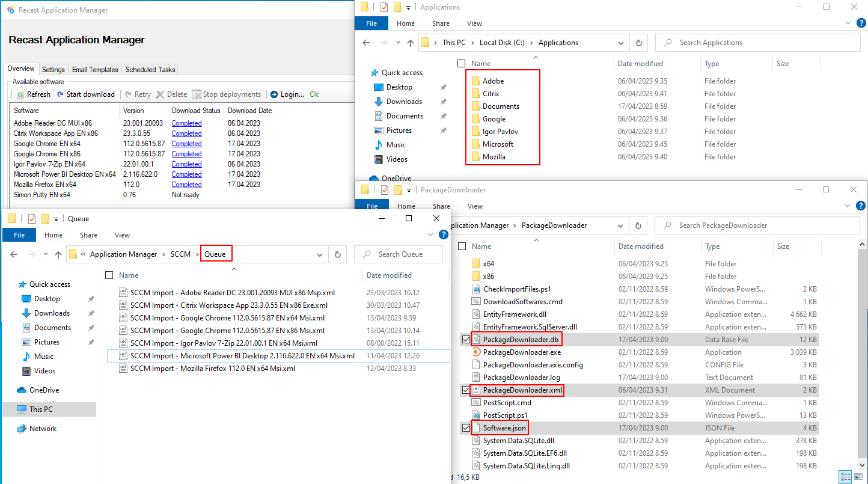The width and height of the screenshot is (868, 484).
Task: Uncheck the PackageDownloader.xml checkbox
Action: (466, 390)
